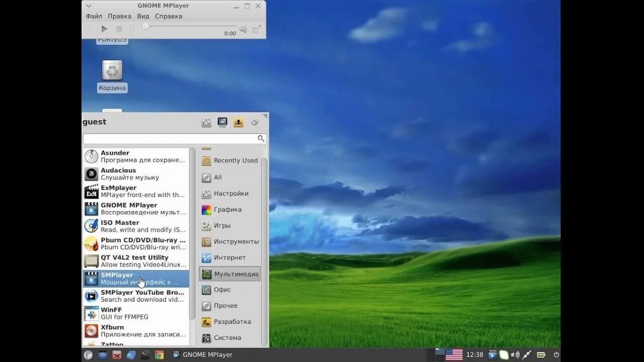The image size is (644, 362).
Task: Click media player tray icon
Action: pyautogui.click(x=493, y=355)
